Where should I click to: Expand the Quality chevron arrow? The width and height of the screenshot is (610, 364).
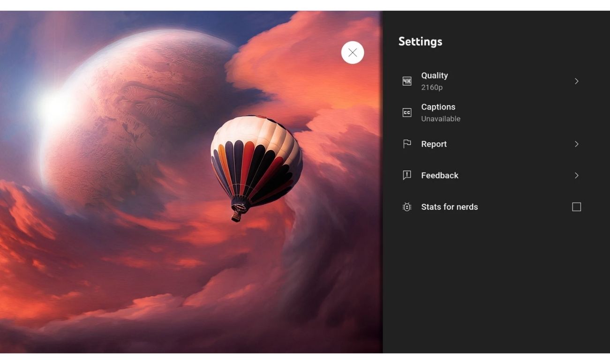[576, 82]
